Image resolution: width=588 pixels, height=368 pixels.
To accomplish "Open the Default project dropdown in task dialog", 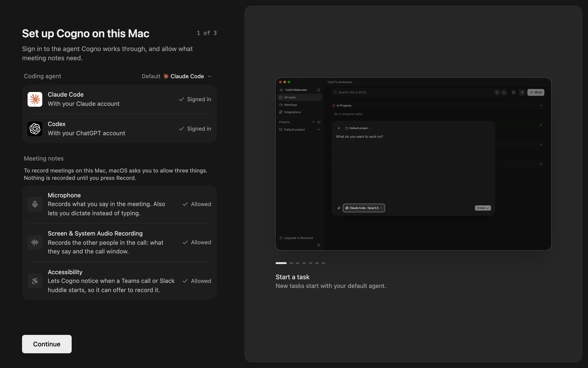I will coord(359,128).
